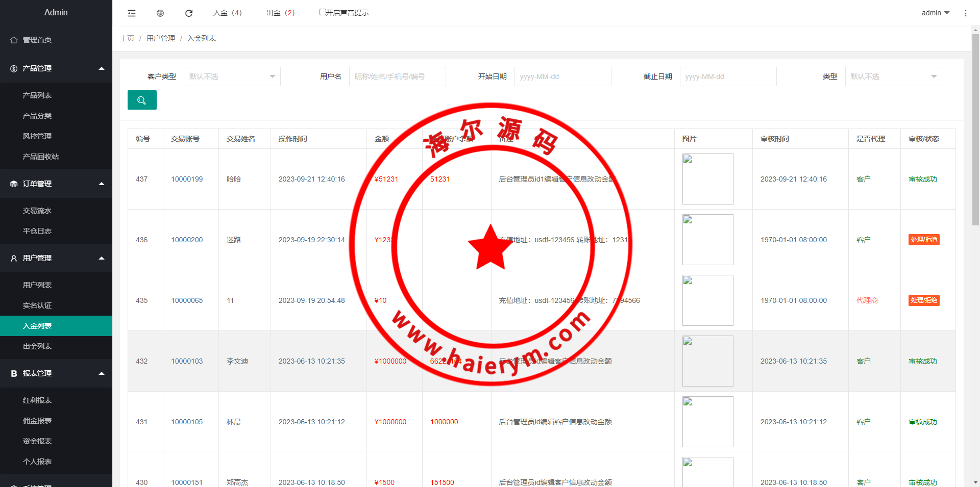Click the 订单管理 layers icon
This screenshot has height=487, width=980.
tap(14, 184)
